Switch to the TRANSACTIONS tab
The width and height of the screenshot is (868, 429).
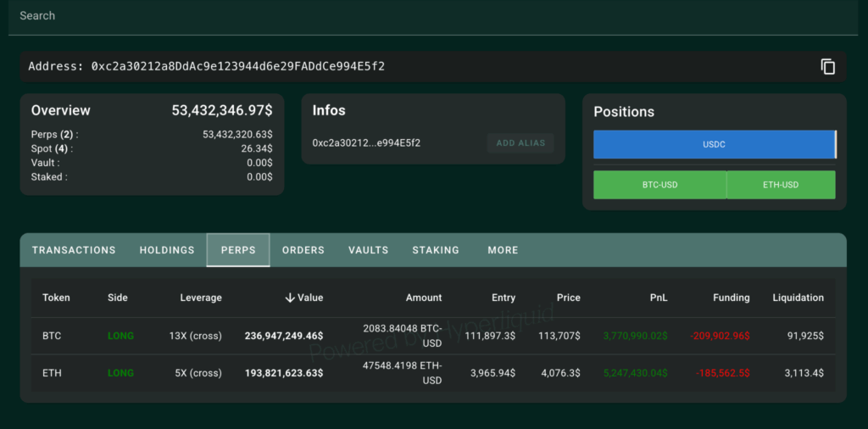click(x=74, y=250)
